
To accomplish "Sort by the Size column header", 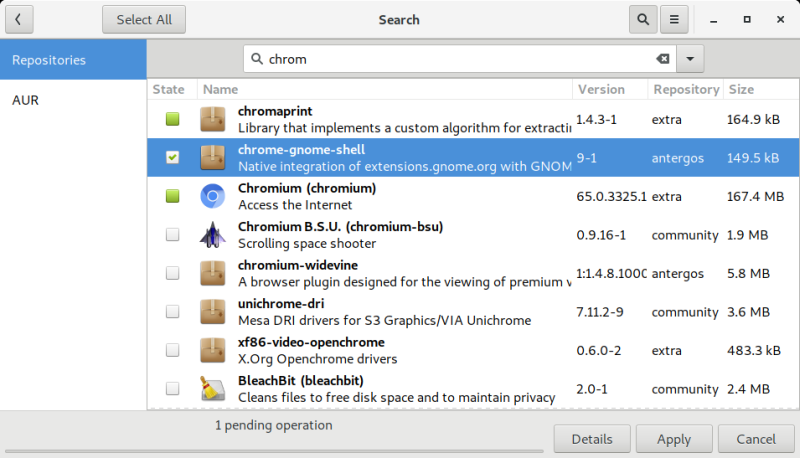I will click(x=761, y=89).
